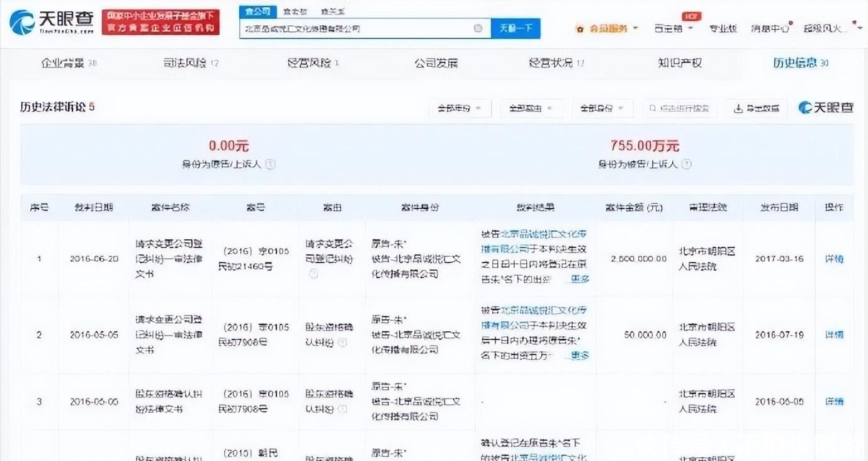868x461 pixels.
Task: Open 详情 for case row 1
Action: pyautogui.click(x=834, y=259)
